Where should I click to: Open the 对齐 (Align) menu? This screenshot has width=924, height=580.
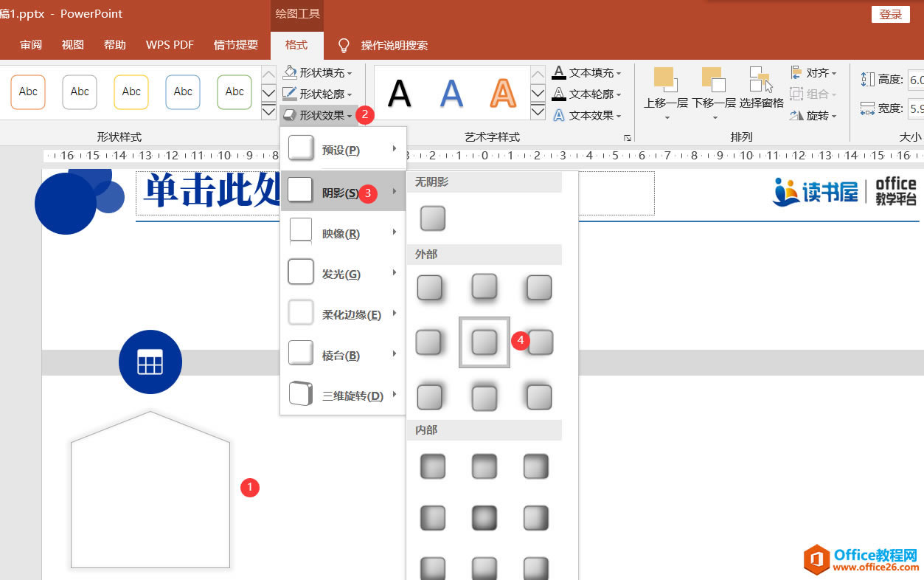coord(813,72)
